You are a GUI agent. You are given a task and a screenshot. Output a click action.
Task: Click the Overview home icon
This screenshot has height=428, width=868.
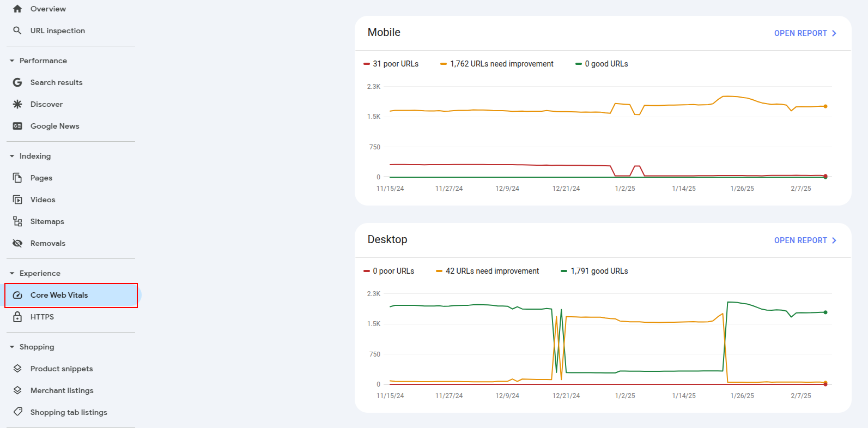[x=17, y=9]
